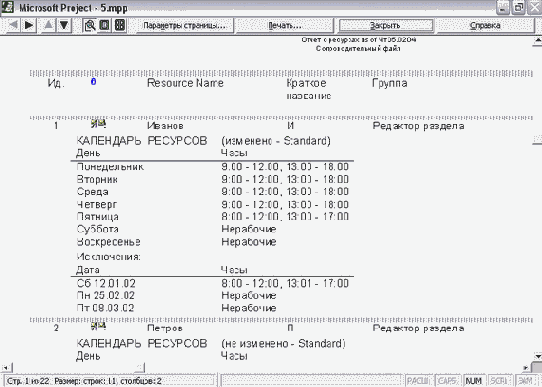The width and height of the screenshot is (542, 387).
Task: Click the Microsoft Project title bar icon
Action: (x=8, y=7)
